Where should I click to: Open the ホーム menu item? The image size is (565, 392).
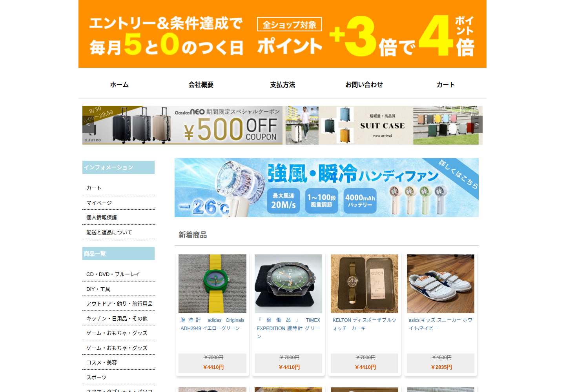click(x=119, y=85)
